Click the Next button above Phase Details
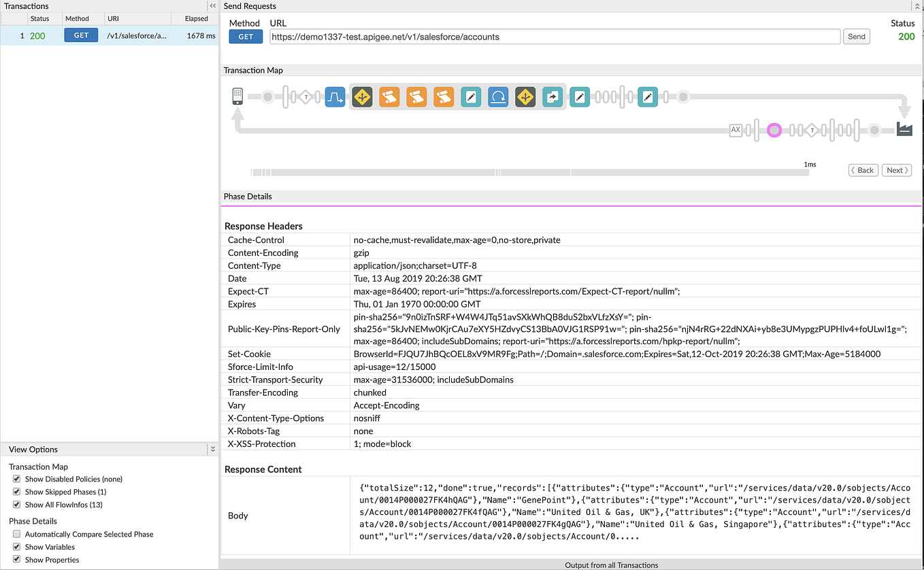 coord(896,170)
